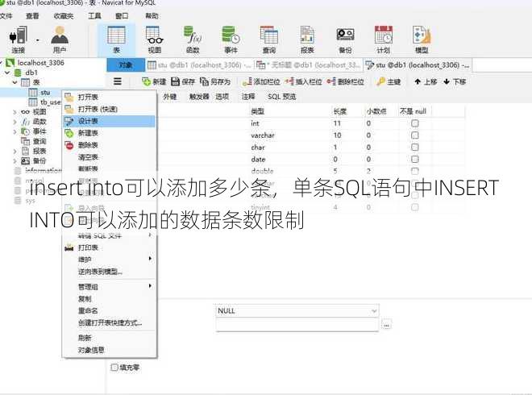This screenshot has height=395, width=532.
Task: Open the 模型 model toolbar icon
Action: coord(422,39)
